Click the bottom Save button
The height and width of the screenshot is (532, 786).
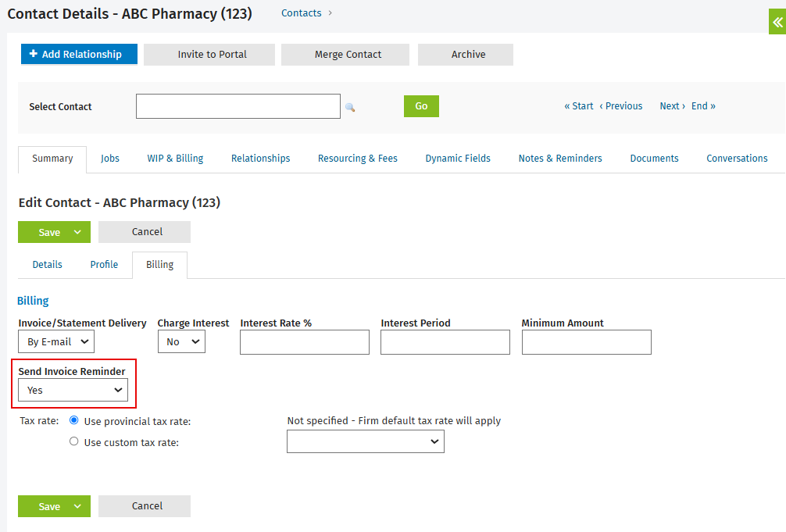pos(49,506)
